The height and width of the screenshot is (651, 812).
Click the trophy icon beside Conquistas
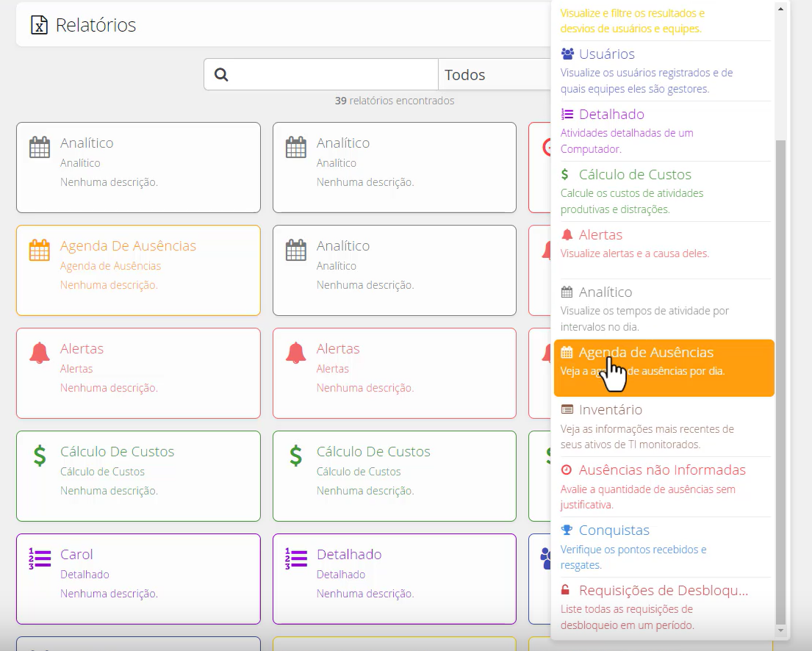tap(567, 530)
